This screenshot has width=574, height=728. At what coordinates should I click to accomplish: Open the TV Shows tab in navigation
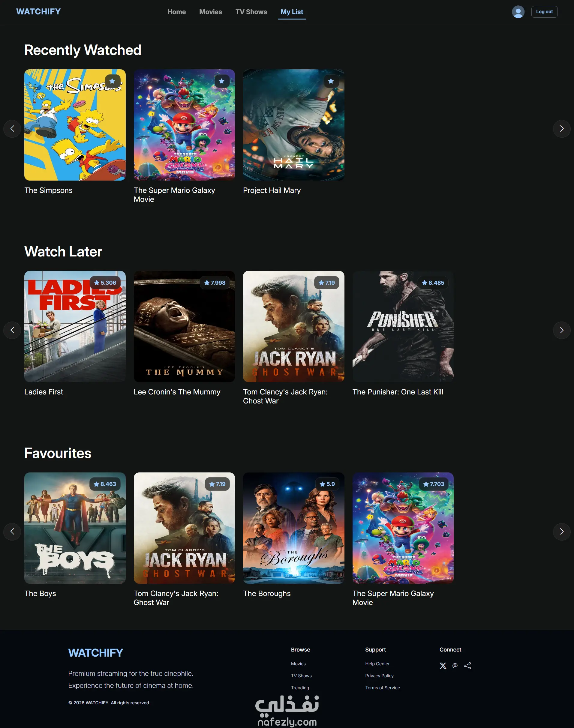click(251, 12)
